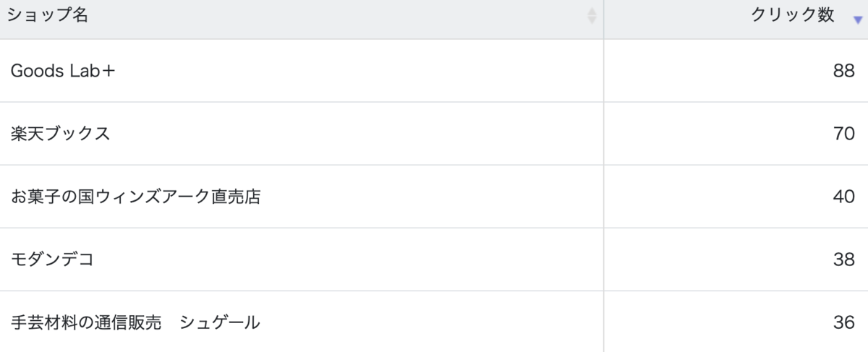Click blank area right of お菓子の国ウィンズアーク直売店
This screenshot has height=352, width=868.
(x=434, y=197)
